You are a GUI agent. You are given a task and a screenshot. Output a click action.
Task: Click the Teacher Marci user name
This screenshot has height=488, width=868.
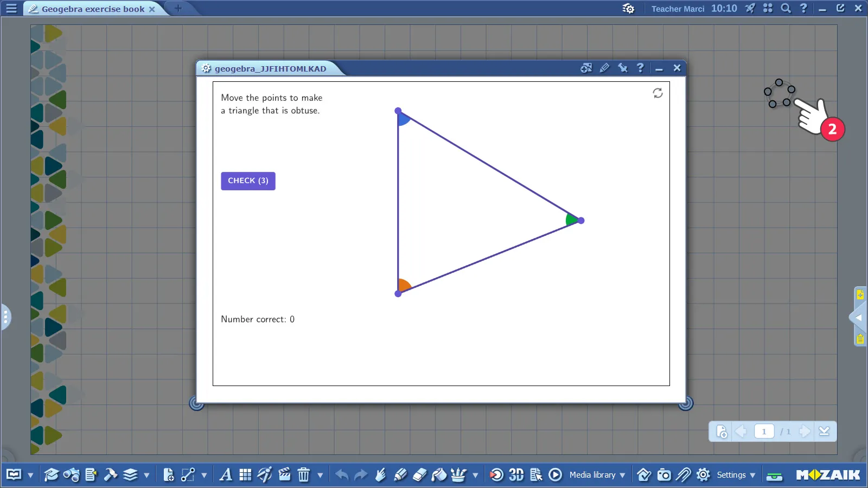coord(678,9)
